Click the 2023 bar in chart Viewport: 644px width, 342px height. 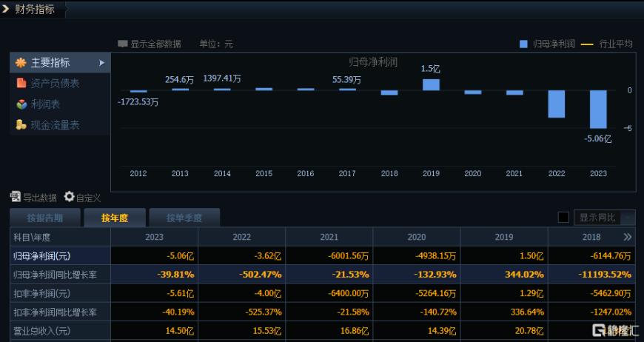(x=598, y=110)
